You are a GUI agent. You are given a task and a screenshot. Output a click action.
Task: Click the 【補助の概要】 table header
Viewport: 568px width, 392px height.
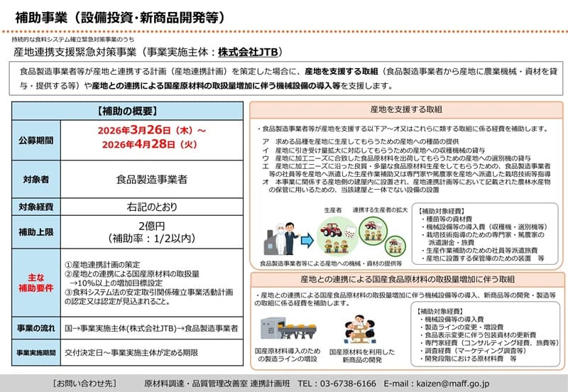coord(127,111)
